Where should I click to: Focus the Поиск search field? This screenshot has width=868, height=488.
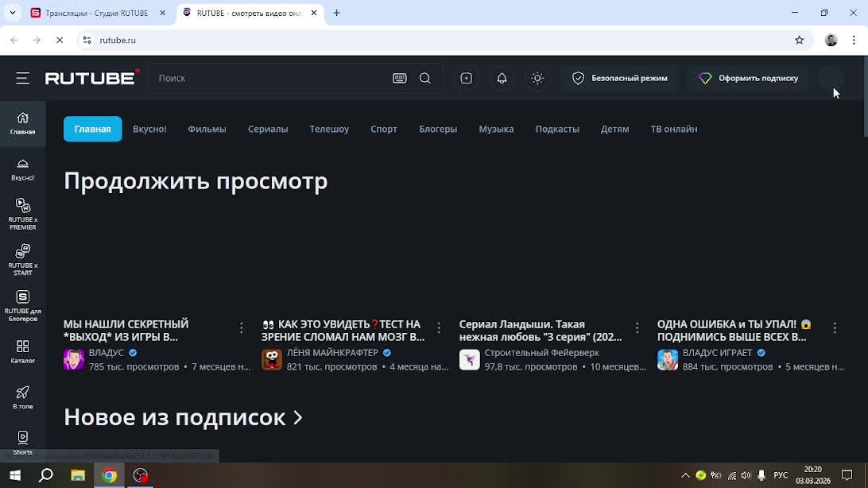click(271, 78)
